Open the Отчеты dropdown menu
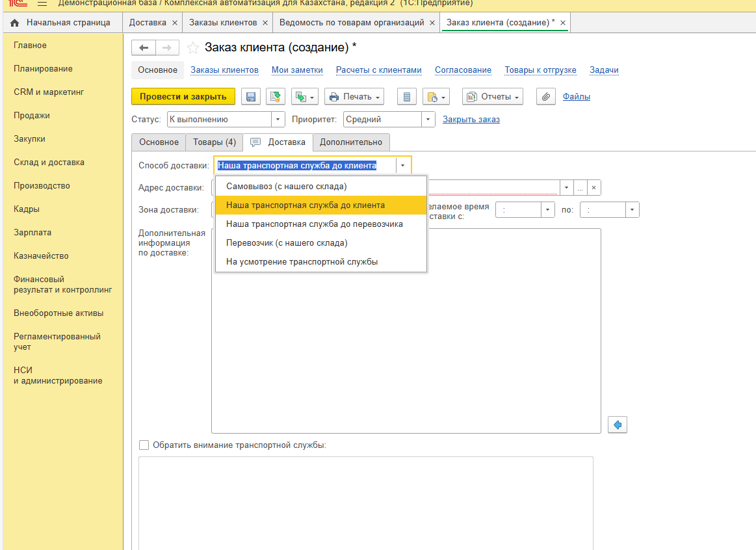 click(493, 97)
